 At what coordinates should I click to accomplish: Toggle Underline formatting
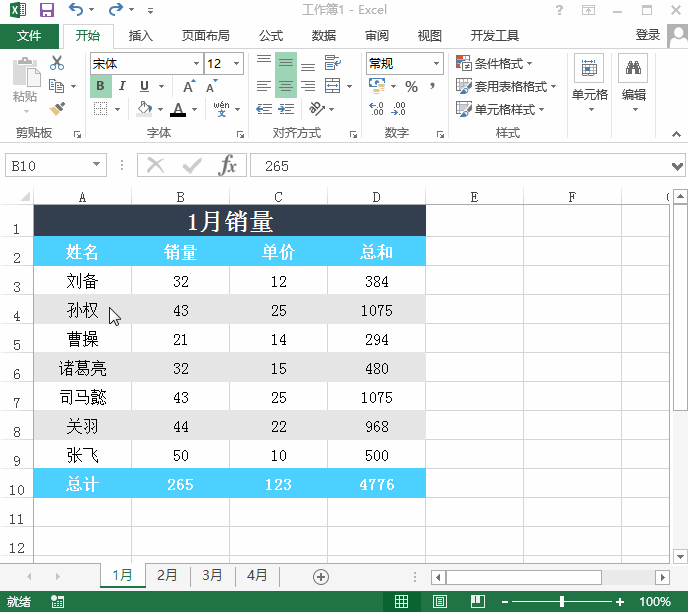(x=144, y=86)
